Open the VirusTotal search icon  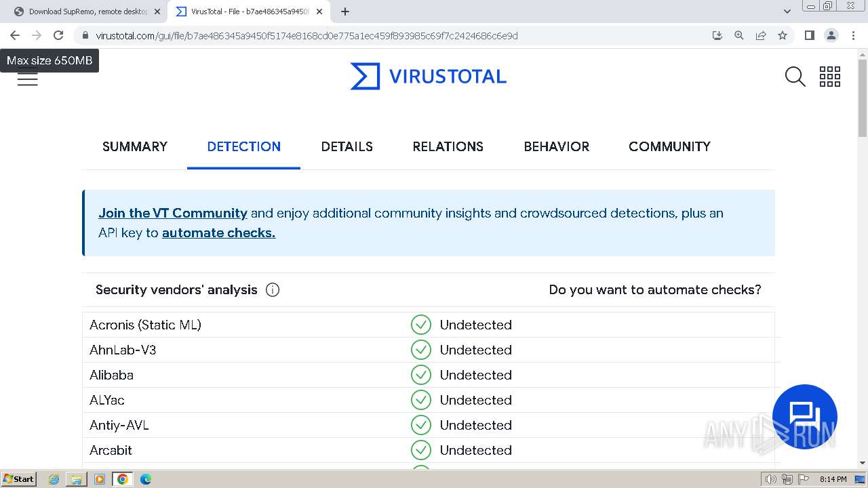(x=795, y=77)
